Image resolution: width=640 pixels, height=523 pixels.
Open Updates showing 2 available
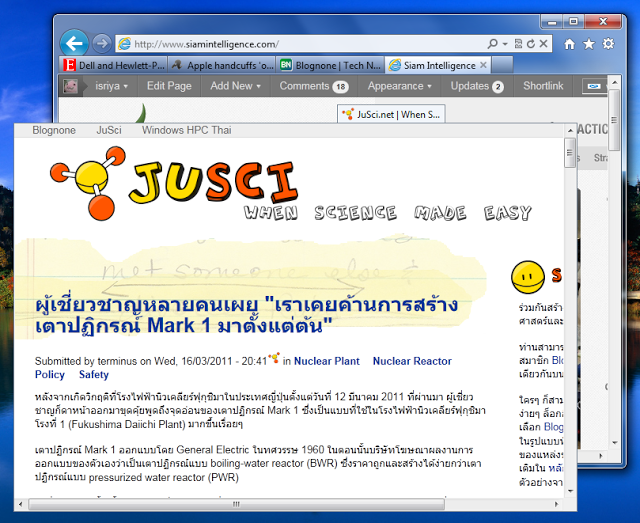pos(477,86)
